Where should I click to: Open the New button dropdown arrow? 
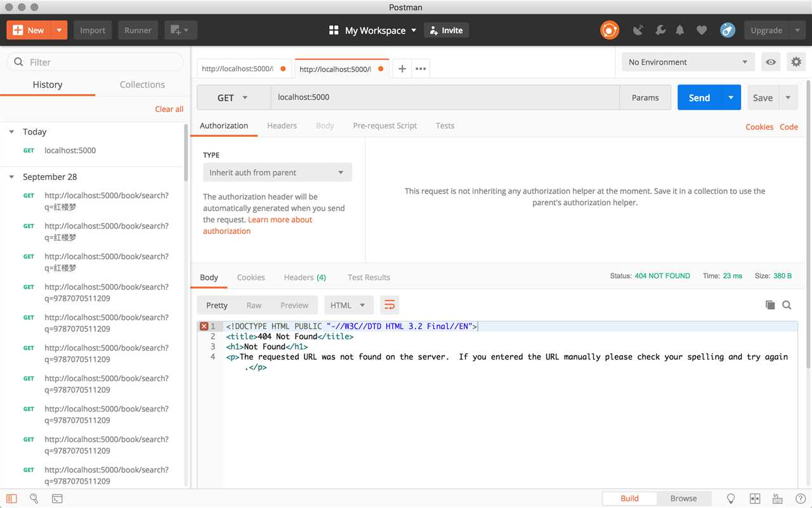click(59, 30)
